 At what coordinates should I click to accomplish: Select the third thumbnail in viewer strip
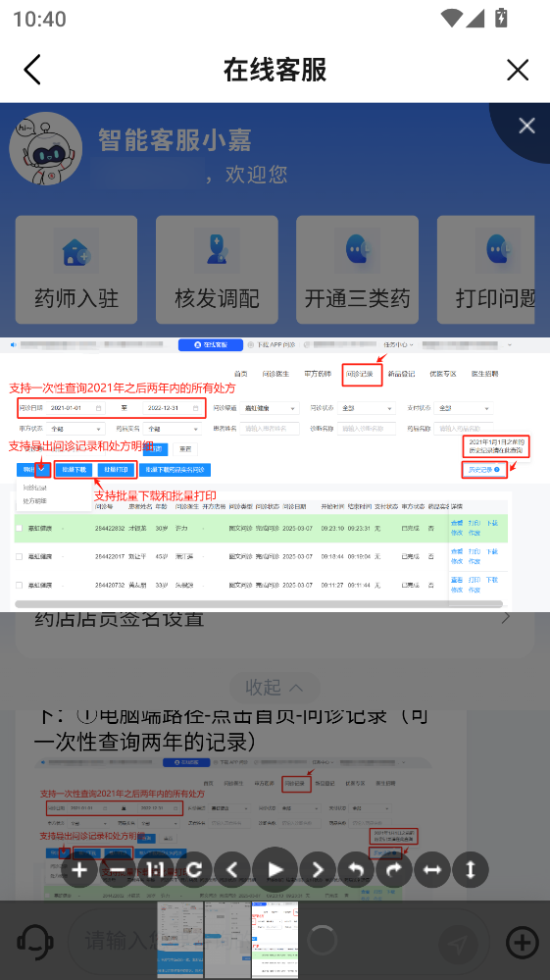(275, 940)
